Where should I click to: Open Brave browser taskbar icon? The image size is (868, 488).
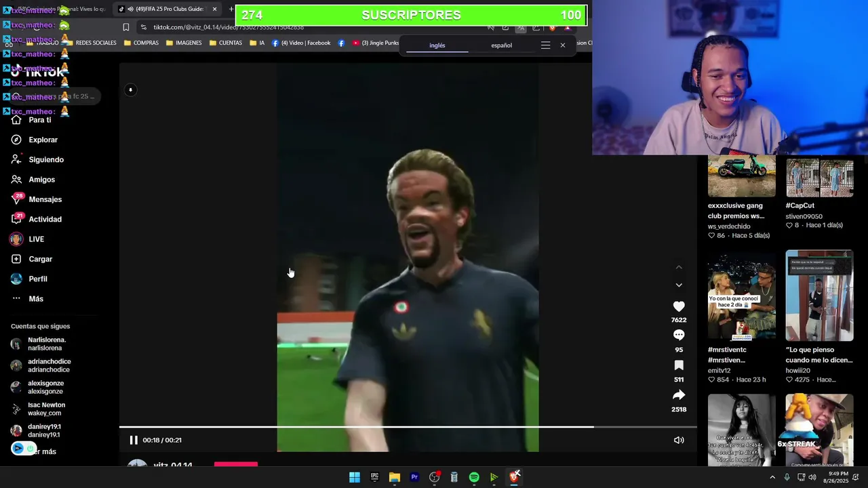coord(514,477)
